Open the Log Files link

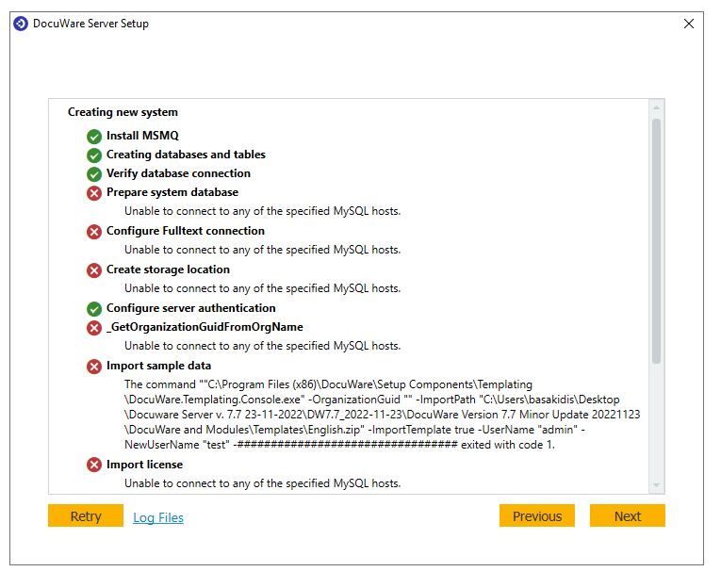click(x=158, y=517)
